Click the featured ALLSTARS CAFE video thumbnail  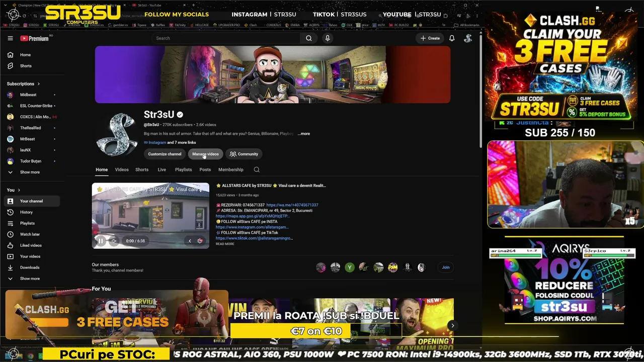(x=150, y=216)
